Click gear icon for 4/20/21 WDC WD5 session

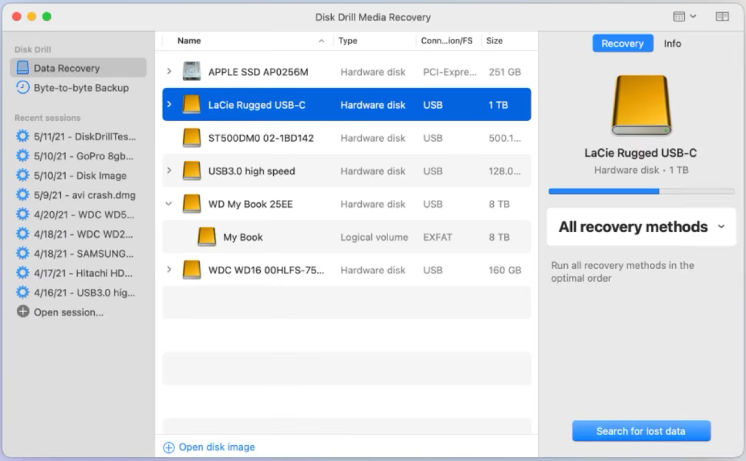click(22, 215)
